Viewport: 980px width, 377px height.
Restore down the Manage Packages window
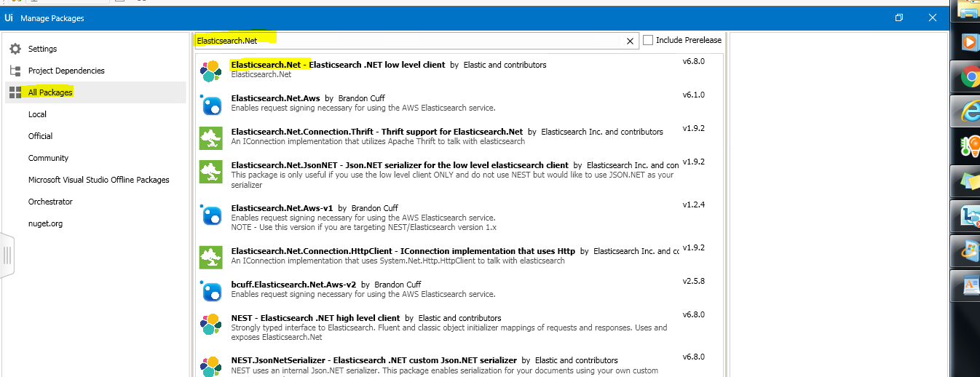pyautogui.click(x=899, y=17)
